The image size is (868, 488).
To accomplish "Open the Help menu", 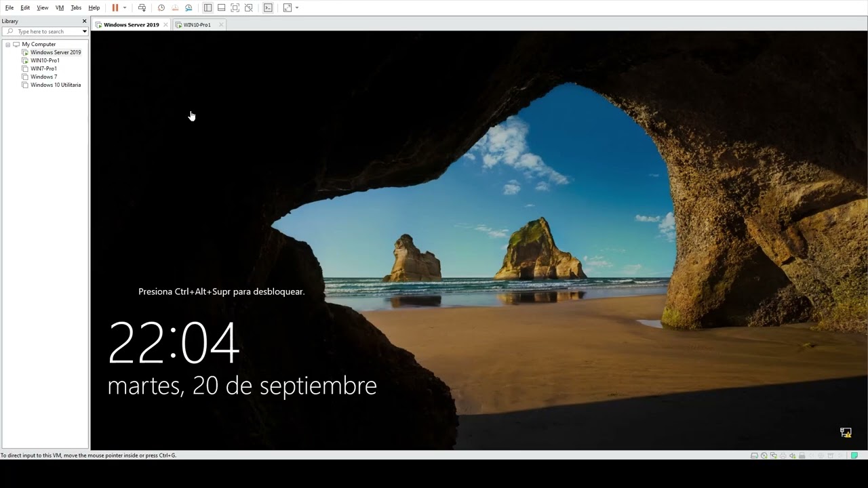I will [94, 7].
